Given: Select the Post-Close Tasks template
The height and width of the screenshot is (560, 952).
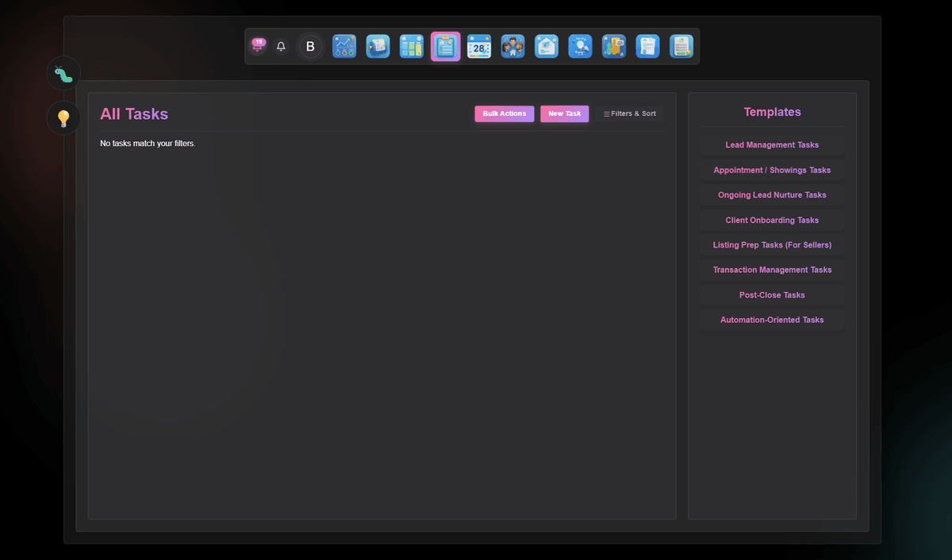Looking at the screenshot, I should point(770,294).
